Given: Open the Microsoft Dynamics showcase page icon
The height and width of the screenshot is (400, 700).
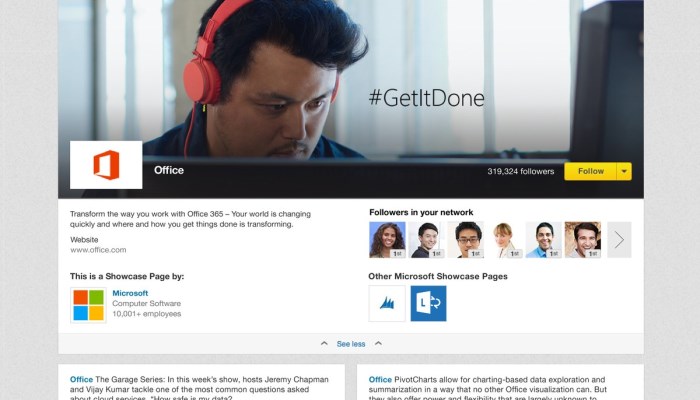Looking at the screenshot, I should coord(387,304).
